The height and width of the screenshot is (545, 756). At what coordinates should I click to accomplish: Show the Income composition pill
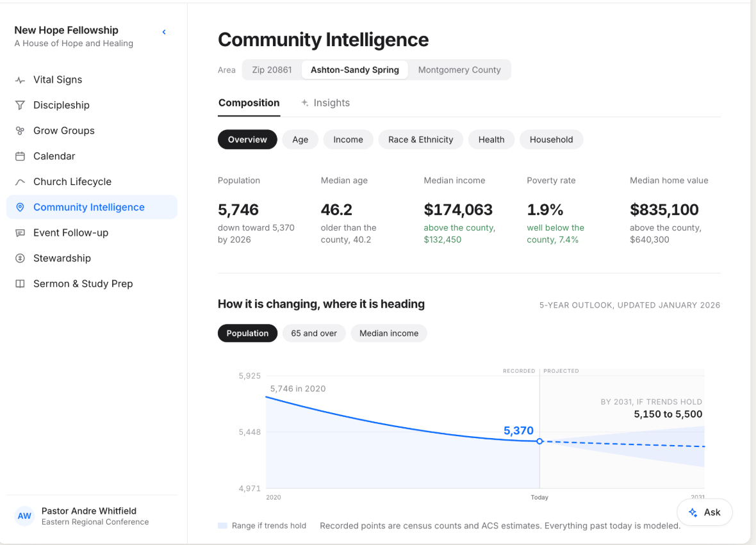pos(348,140)
